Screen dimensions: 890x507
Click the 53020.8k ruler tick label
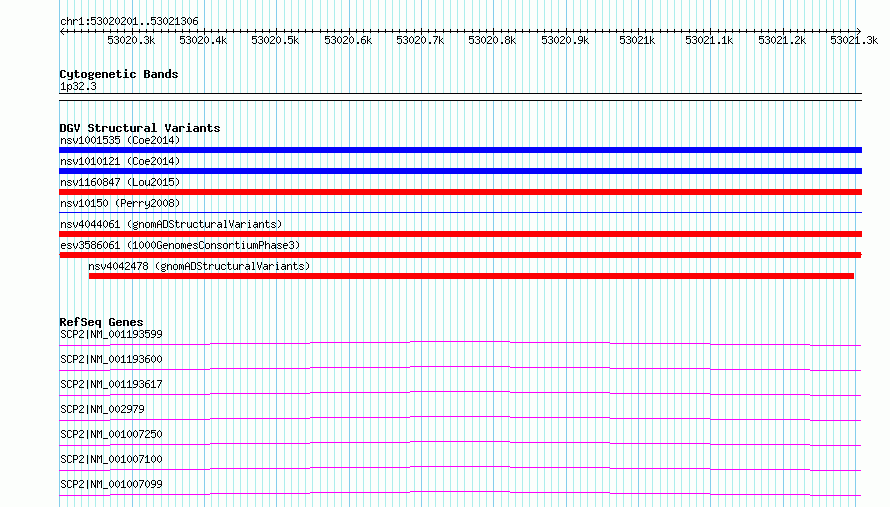click(492, 40)
